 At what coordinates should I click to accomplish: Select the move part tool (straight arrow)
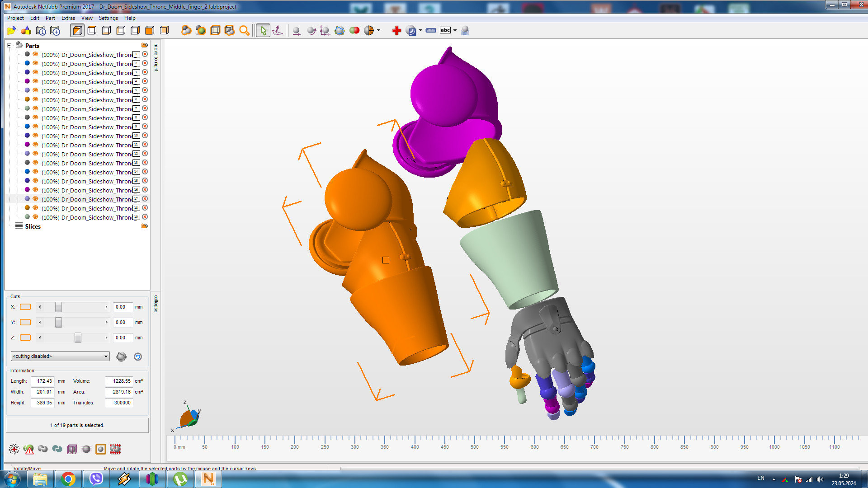[296, 30]
